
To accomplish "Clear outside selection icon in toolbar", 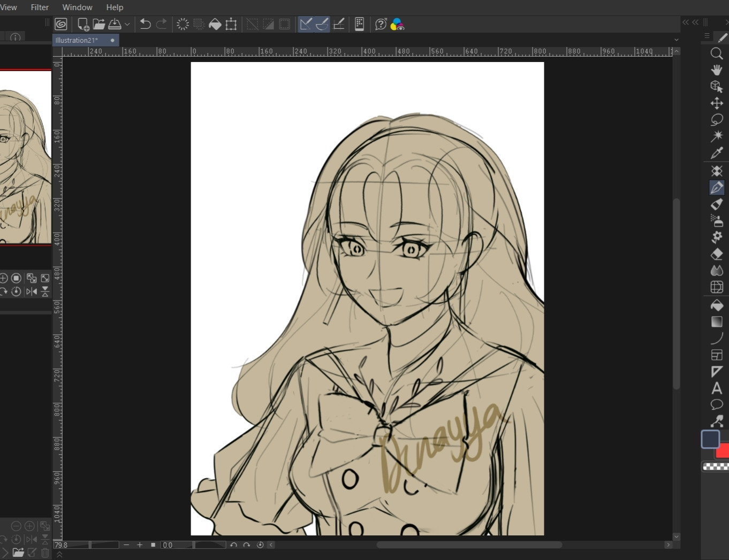I will [199, 24].
